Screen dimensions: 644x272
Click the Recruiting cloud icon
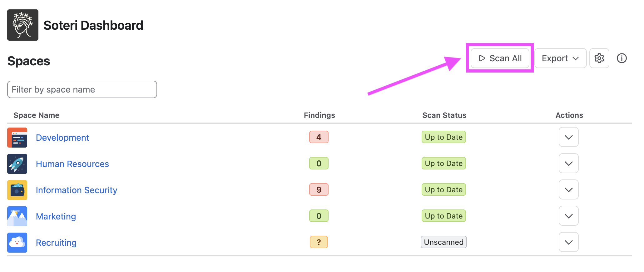(17, 243)
